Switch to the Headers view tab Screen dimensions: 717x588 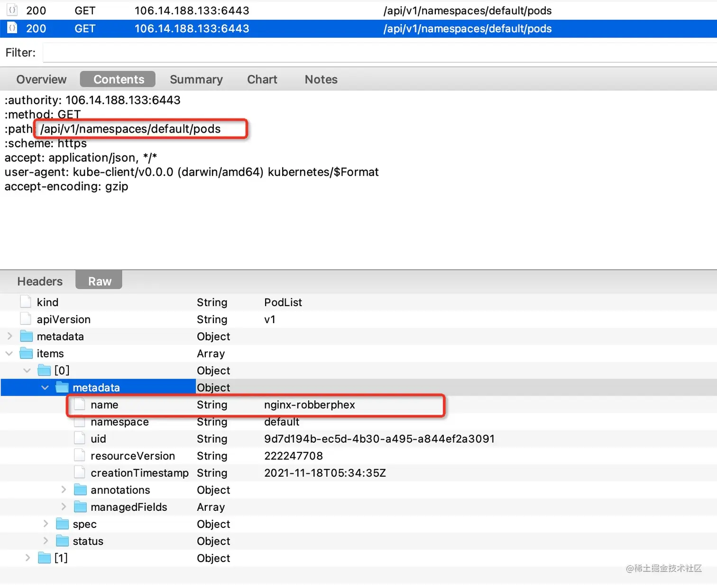click(x=40, y=281)
